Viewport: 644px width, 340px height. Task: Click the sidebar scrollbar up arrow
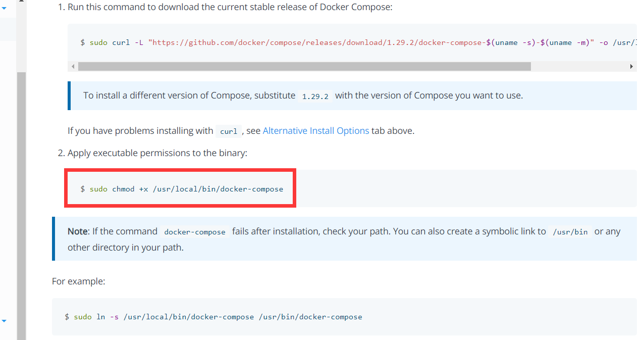click(x=21, y=3)
